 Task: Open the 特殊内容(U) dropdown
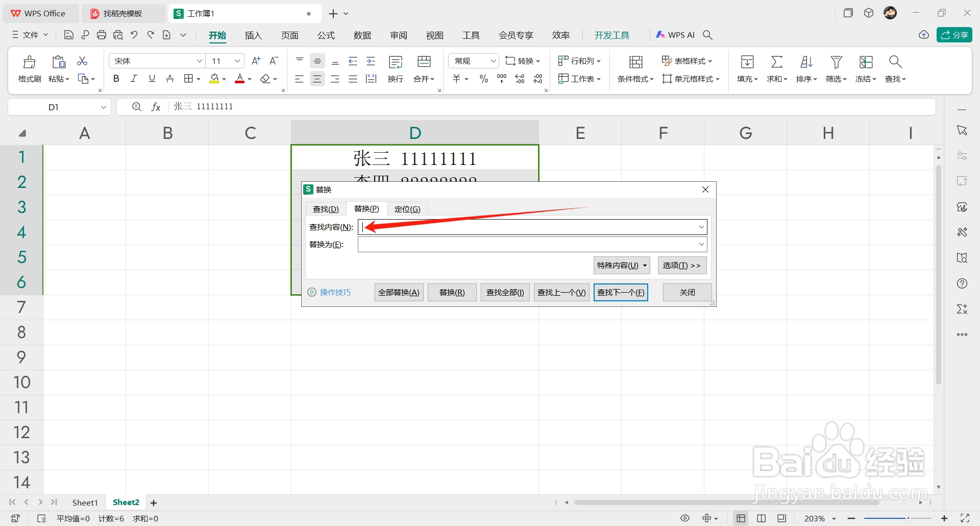pyautogui.click(x=622, y=266)
